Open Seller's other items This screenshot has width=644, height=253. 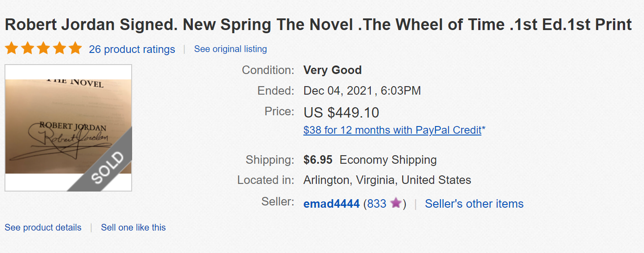pyautogui.click(x=474, y=204)
